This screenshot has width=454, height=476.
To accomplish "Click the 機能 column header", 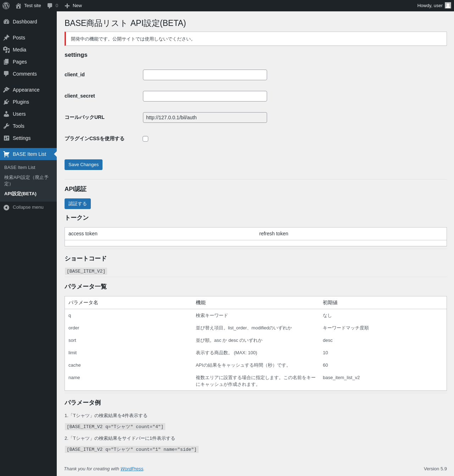I will tap(201, 303).
